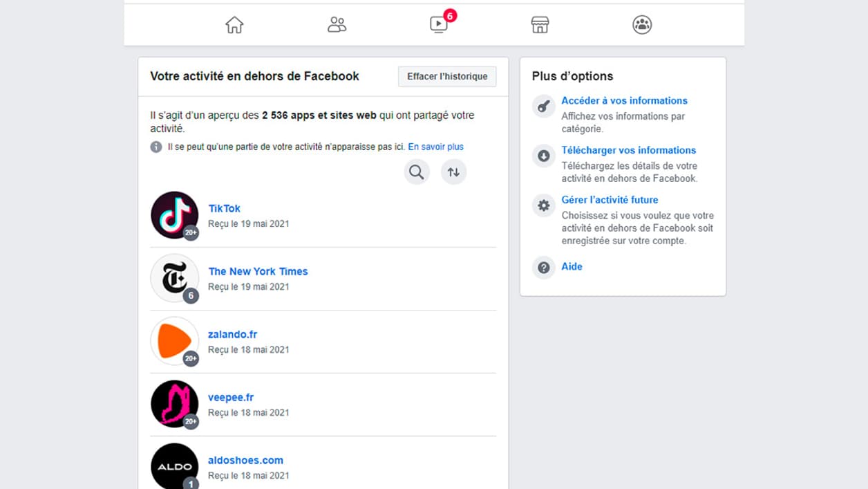Image resolution: width=868 pixels, height=489 pixels.
Task: Click the Friends icon in top navigation
Action: point(337,24)
